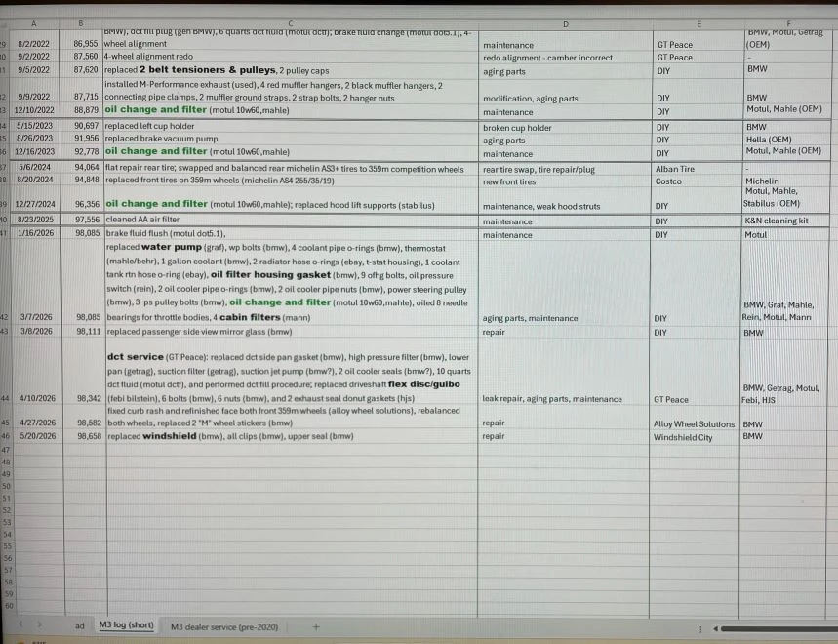Viewport: 838px width, 644px height.
Task: Click cell 'Michelin'
Action: tap(784, 181)
